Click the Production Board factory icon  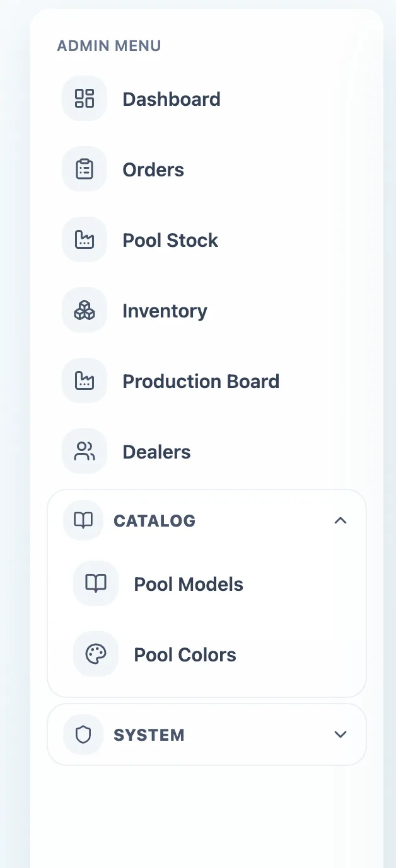(x=84, y=380)
